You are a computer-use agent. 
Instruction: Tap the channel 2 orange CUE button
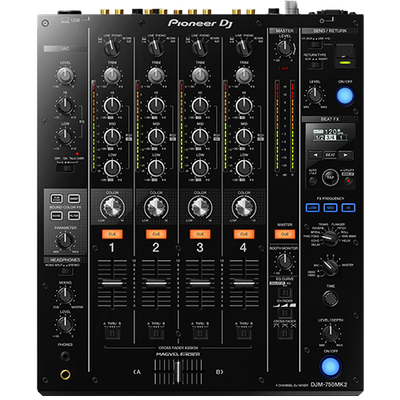point(156,234)
